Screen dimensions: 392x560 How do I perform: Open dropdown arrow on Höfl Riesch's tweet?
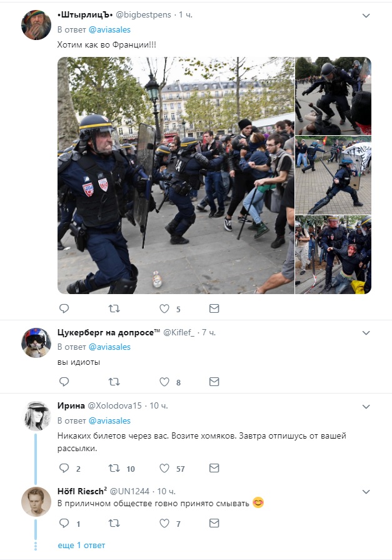(x=366, y=492)
